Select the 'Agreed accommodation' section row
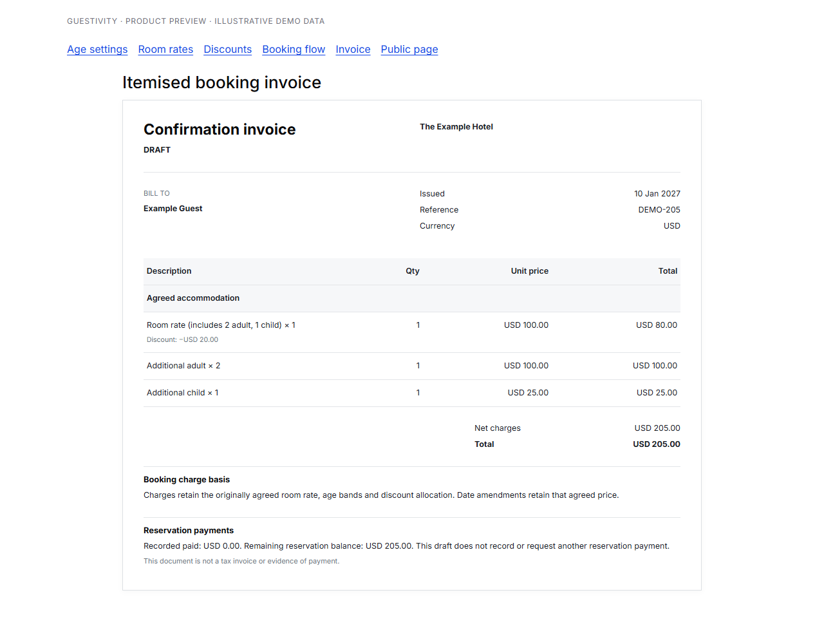The height and width of the screenshot is (644, 824). (412, 298)
